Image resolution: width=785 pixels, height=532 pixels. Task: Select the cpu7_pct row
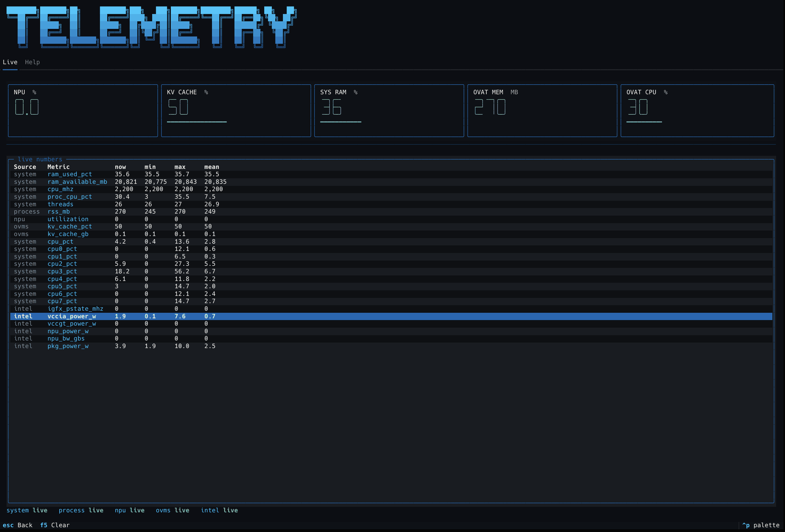pyautogui.click(x=391, y=301)
